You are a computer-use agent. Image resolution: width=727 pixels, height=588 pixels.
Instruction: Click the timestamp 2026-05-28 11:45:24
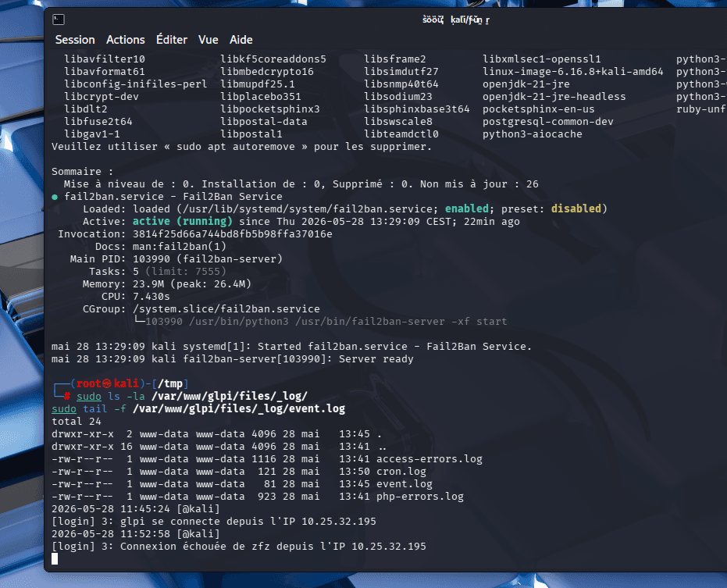tap(111, 509)
